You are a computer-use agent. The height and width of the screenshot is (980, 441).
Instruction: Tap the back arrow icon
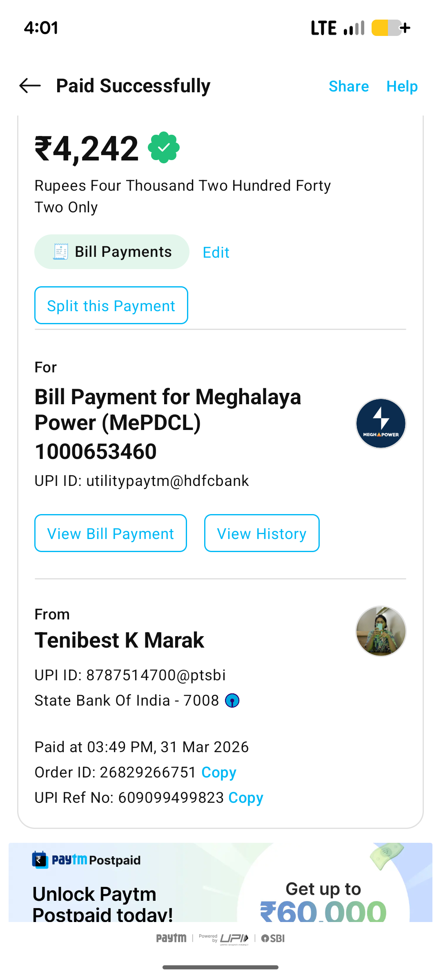coord(30,86)
